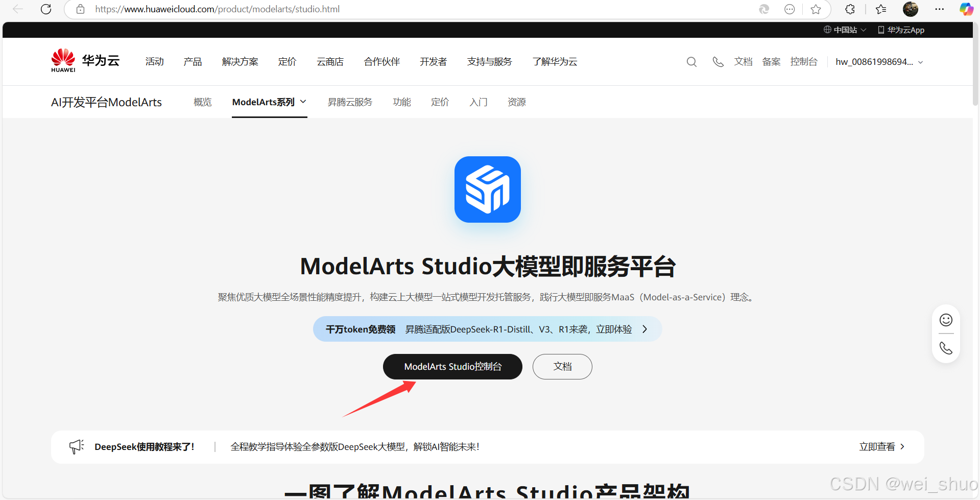This screenshot has width=980, height=500.
Task: Open the browser favorites star icon
Action: coord(816,9)
